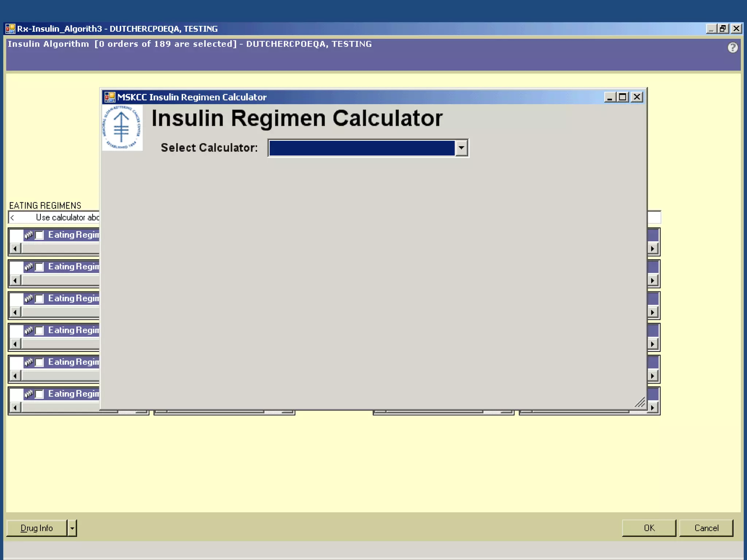The width and height of the screenshot is (747, 560).
Task: Click left scroll arrow in third Eating Regimen row
Action: pos(15,312)
